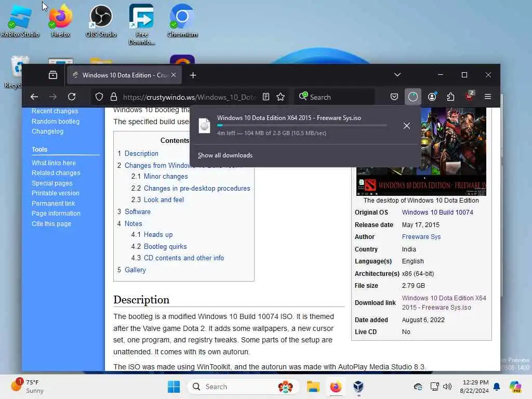
Task: Open Special pages link
Action: point(52,183)
